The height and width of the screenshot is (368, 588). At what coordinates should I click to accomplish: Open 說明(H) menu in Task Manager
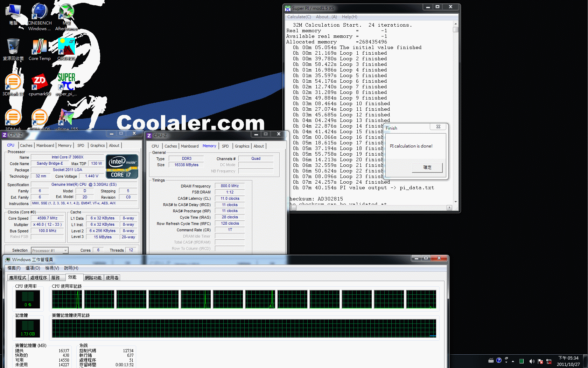point(71,268)
